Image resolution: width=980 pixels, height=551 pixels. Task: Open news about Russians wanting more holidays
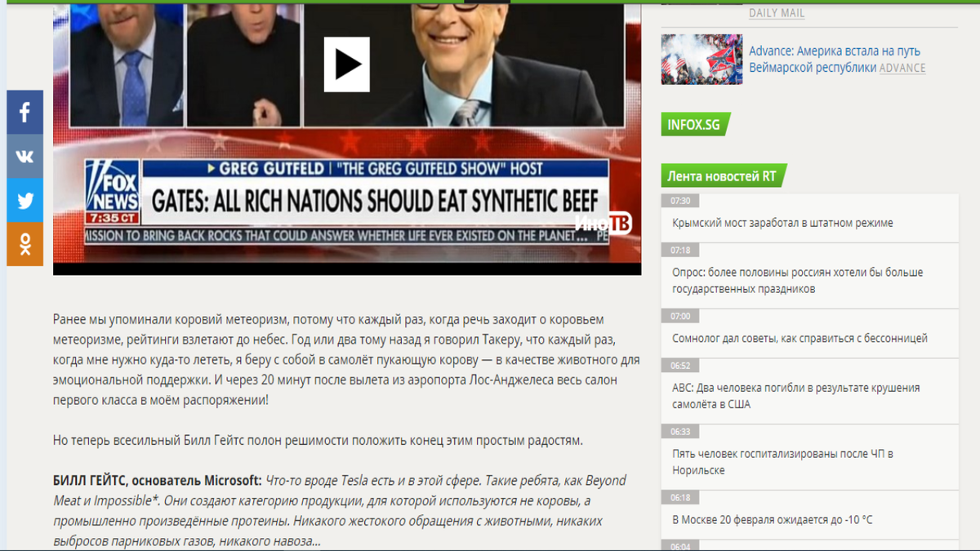coord(798,281)
